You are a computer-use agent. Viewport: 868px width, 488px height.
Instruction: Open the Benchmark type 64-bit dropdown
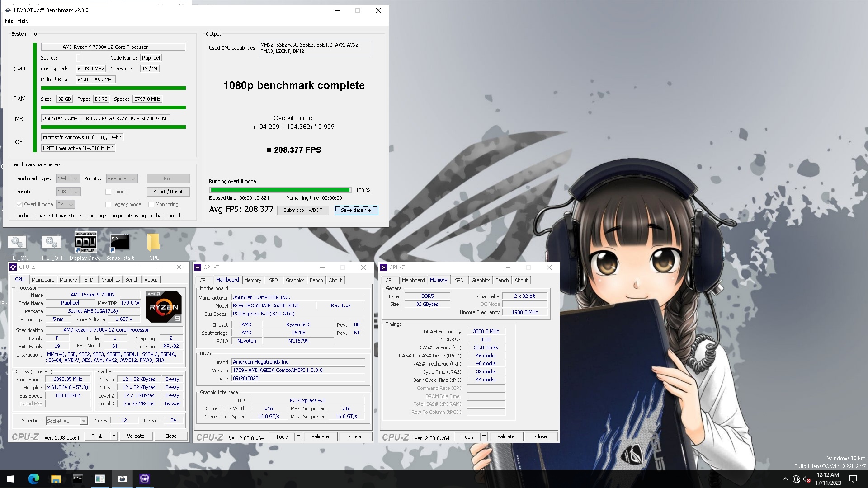coord(68,178)
